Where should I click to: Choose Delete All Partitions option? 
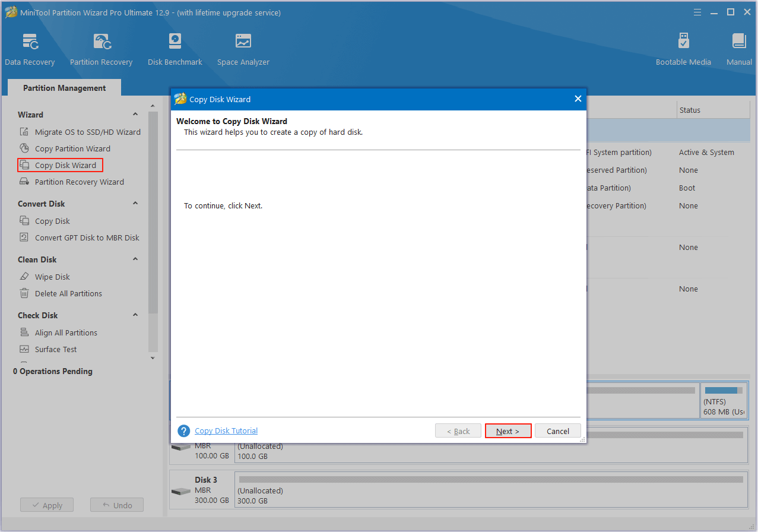coord(68,293)
